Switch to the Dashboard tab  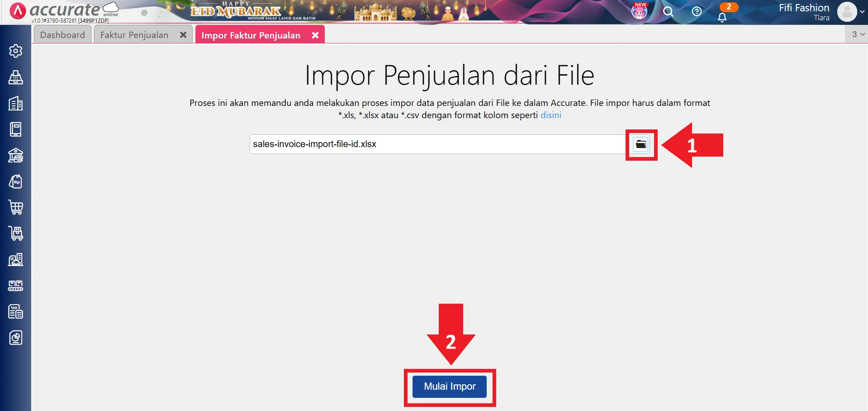point(62,34)
